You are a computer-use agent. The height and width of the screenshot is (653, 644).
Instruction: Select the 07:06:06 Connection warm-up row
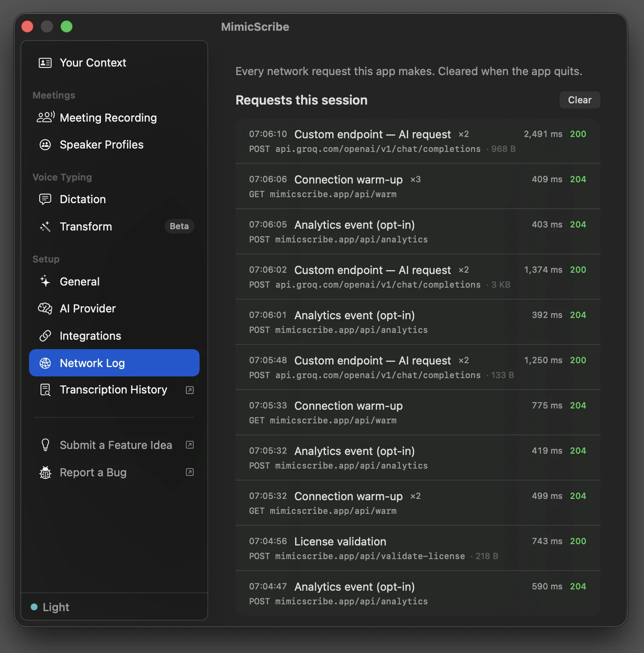[x=418, y=187]
